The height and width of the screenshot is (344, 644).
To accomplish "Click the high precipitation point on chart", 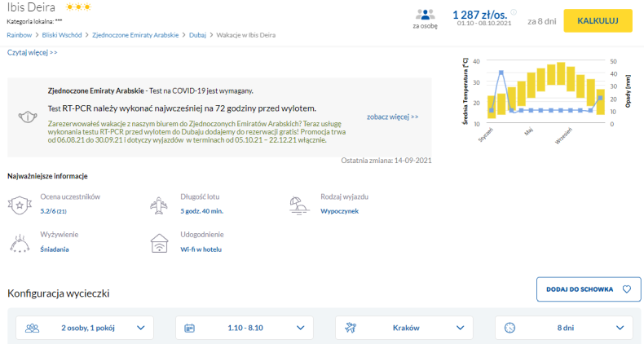I will pyautogui.click(x=501, y=73).
